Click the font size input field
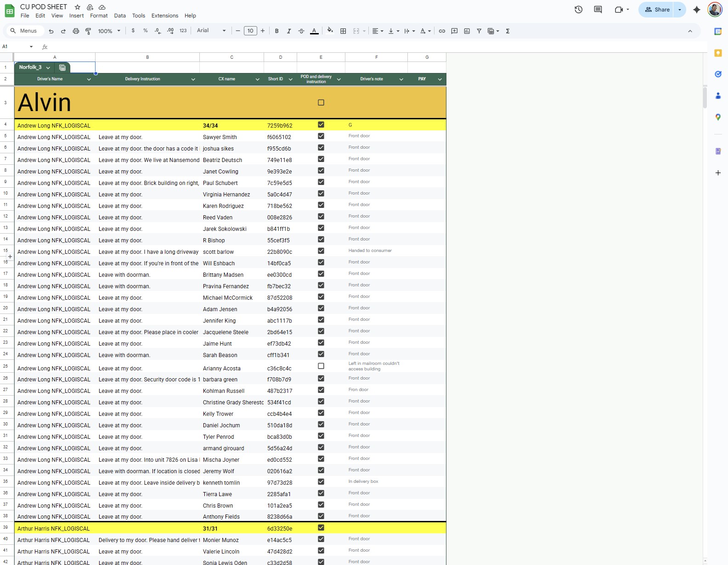The width and height of the screenshot is (728, 565). [250, 31]
